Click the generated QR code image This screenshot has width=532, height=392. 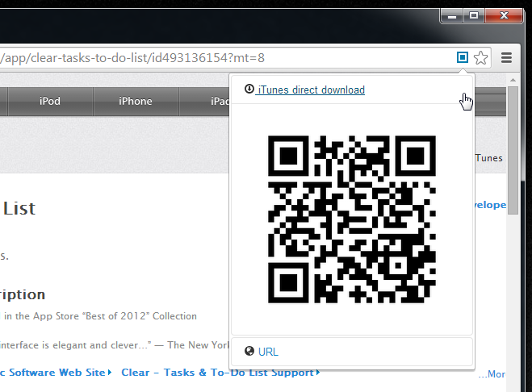tap(352, 219)
